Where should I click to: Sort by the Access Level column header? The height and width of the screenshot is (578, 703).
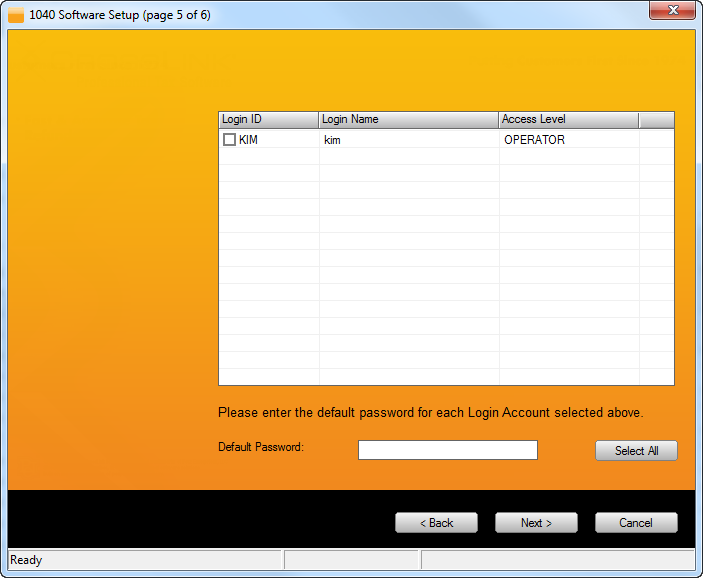pos(567,120)
